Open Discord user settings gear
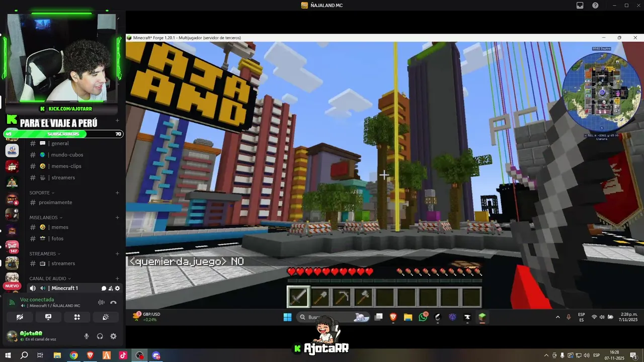This screenshot has height=362, width=644. coord(113,336)
